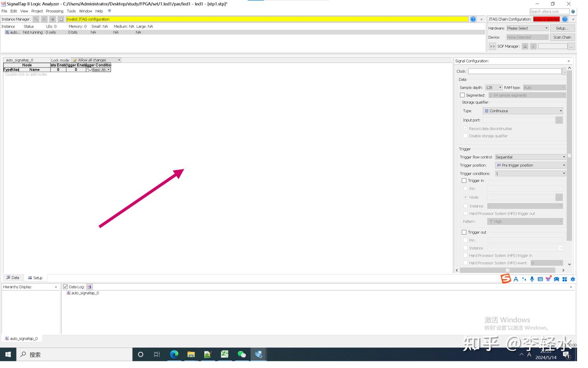588x368 pixels.
Task: Open the Sample depth dropdown
Action: tap(493, 88)
